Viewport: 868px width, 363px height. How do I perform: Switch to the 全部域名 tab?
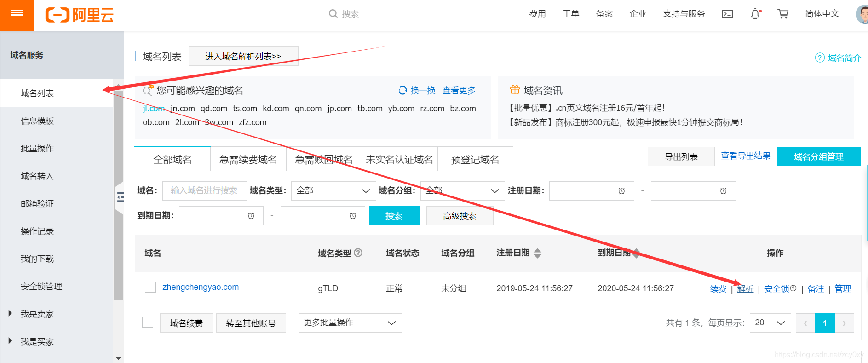(172, 159)
